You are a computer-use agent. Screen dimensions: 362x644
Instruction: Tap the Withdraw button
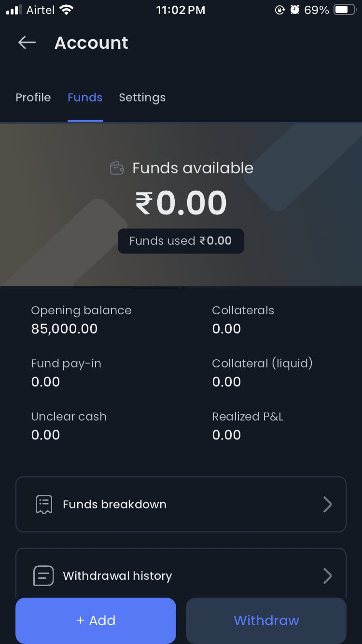[266, 620]
